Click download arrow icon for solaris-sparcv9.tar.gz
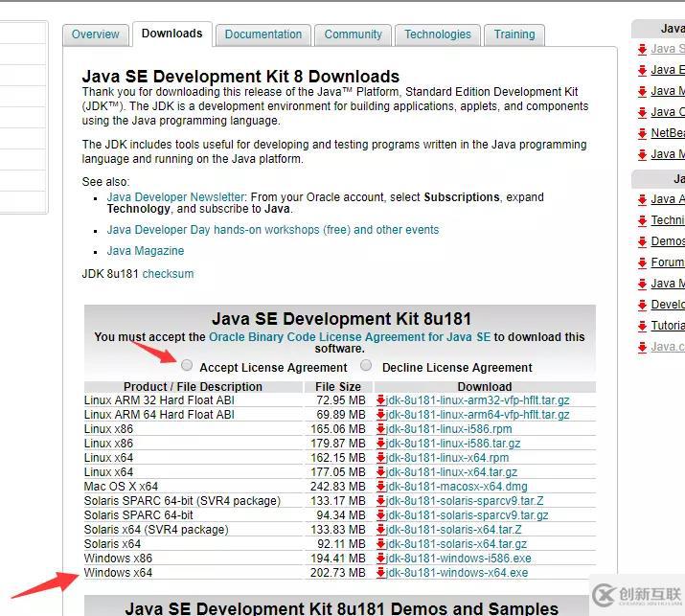Screen dimensions: 685x616 (x=381, y=515)
